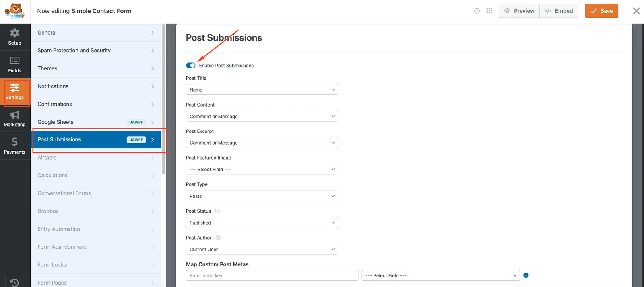Click the Preview button
Image resolution: width=644 pixels, height=287 pixels.
coord(519,11)
